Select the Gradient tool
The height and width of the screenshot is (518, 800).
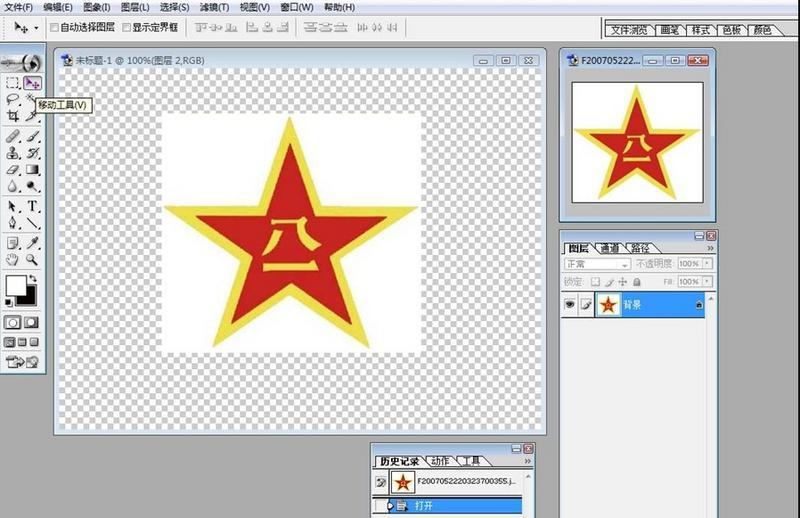(32, 169)
